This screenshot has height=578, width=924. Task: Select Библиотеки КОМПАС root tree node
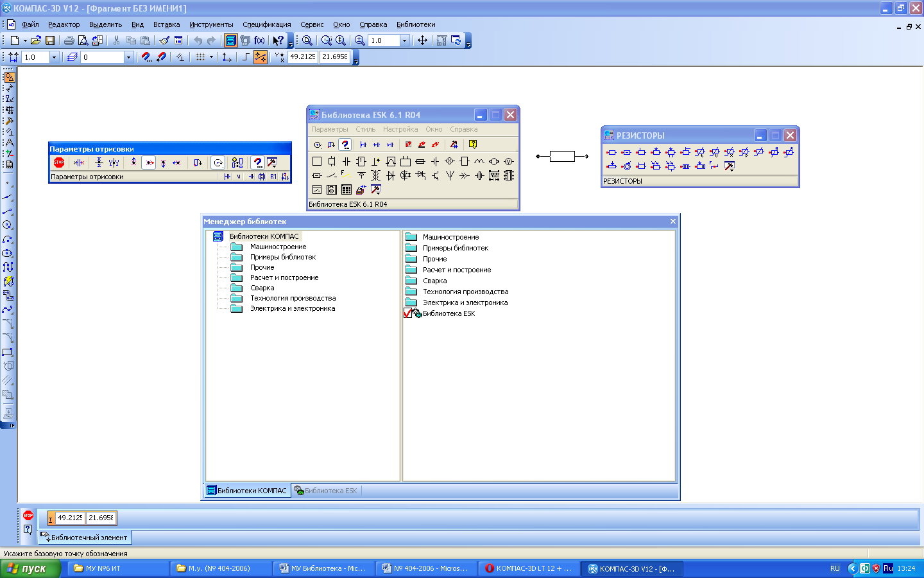[264, 236]
